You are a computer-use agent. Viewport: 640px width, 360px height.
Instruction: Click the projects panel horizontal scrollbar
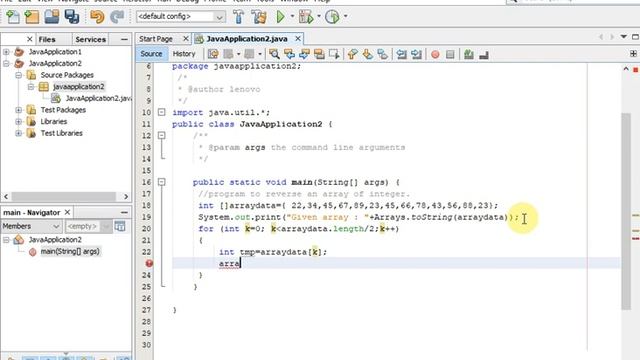63,196
